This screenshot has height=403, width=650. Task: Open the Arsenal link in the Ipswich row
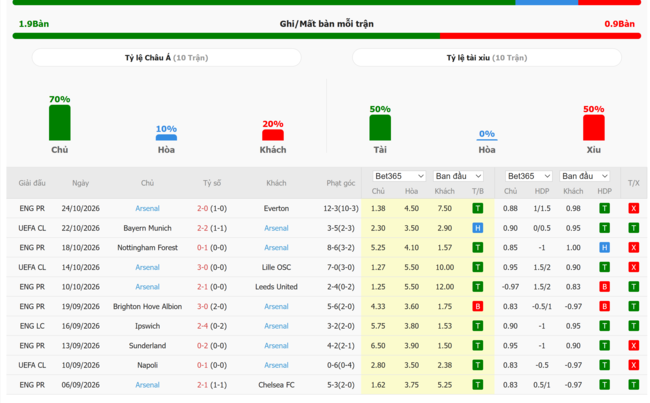pyautogui.click(x=276, y=326)
